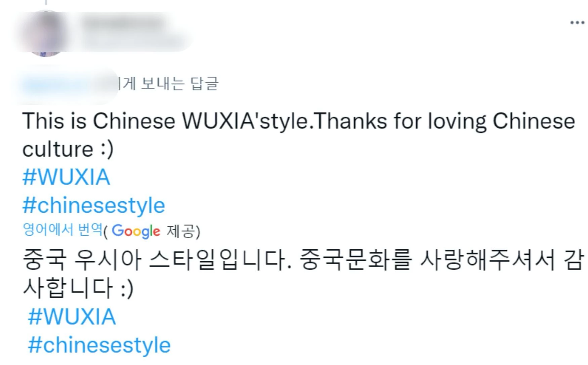Open the tweet's three-dot more options menu
Screen dimensions: 588x365
pyautogui.click(x=577, y=23)
